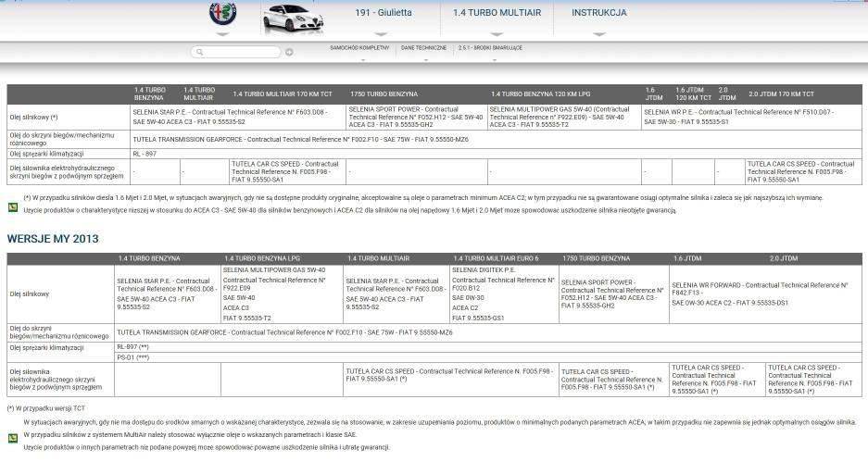Select the 2.0 JTDM 170 KM TCT header
The image size is (868, 462).
pos(781,94)
